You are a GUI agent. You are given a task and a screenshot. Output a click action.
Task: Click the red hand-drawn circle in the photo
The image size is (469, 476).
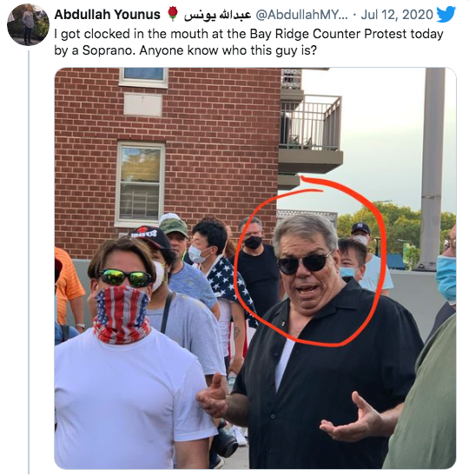click(310, 261)
